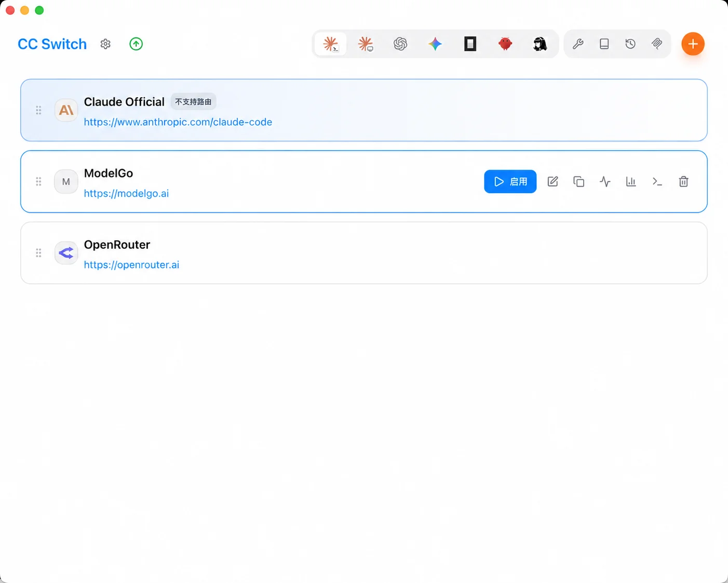This screenshot has width=728, height=583.
Task: Click the Anthropic logo on Claude Official
Action: tap(66, 110)
